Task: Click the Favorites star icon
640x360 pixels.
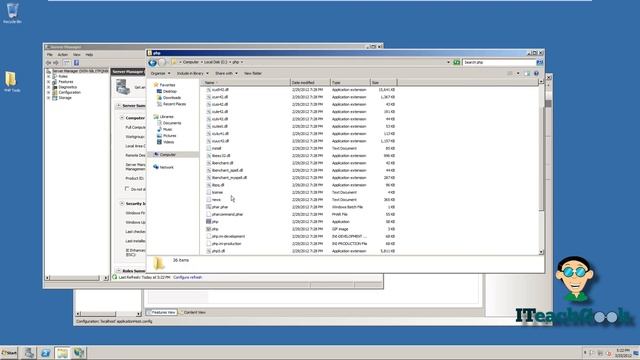Action: [156, 85]
